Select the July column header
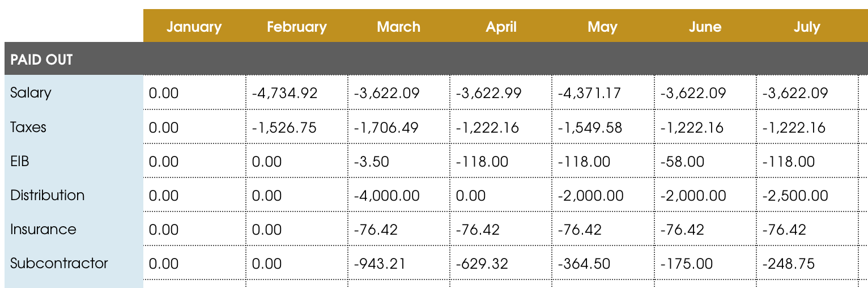 click(x=807, y=27)
